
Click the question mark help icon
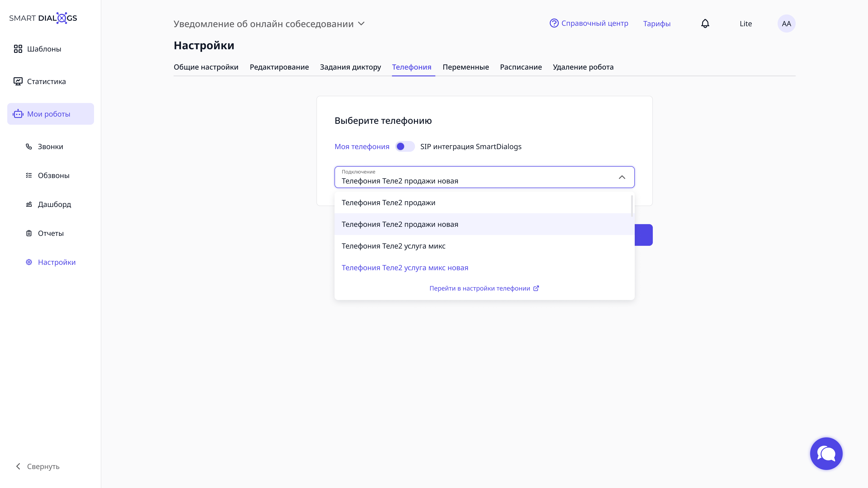coord(554,23)
